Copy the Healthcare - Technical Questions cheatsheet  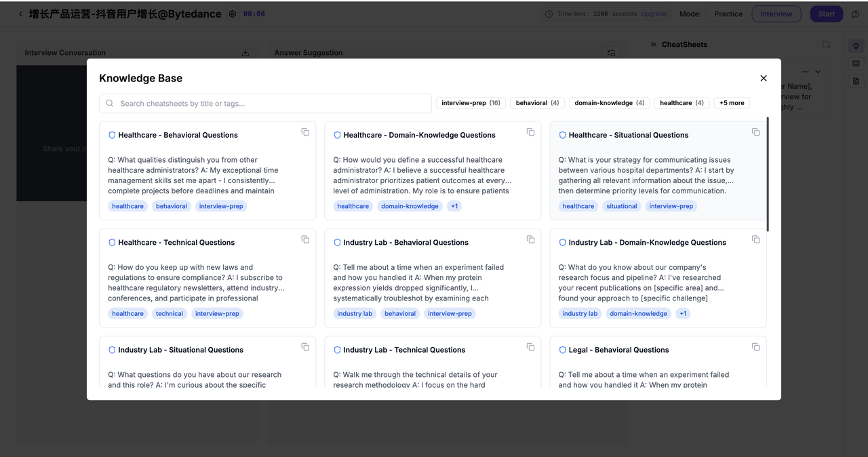pyautogui.click(x=305, y=239)
